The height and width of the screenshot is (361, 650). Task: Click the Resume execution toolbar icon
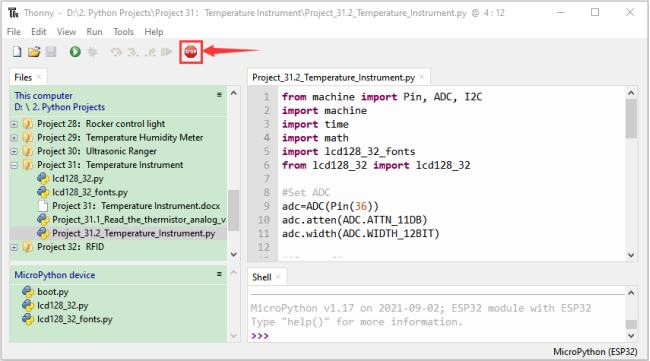[167, 52]
